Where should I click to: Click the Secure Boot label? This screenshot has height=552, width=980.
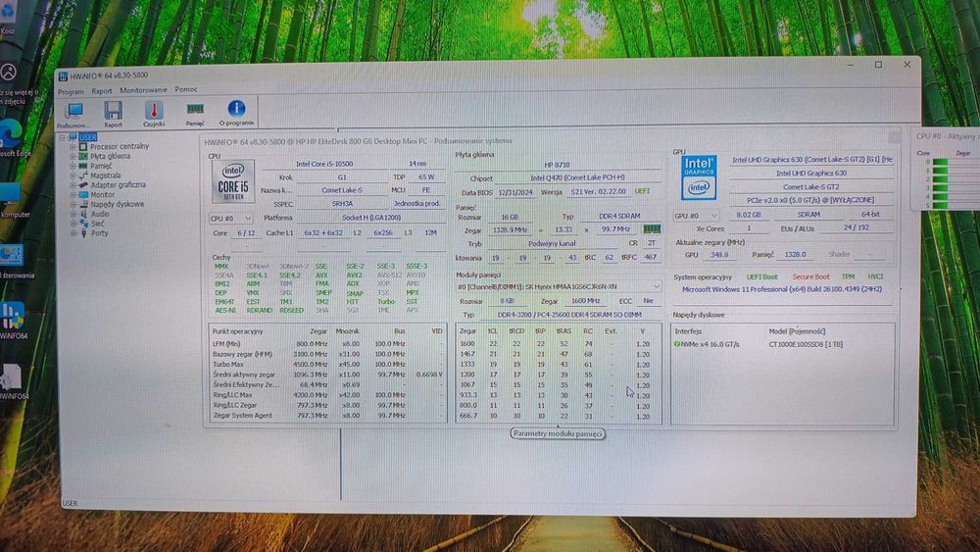click(810, 276)
